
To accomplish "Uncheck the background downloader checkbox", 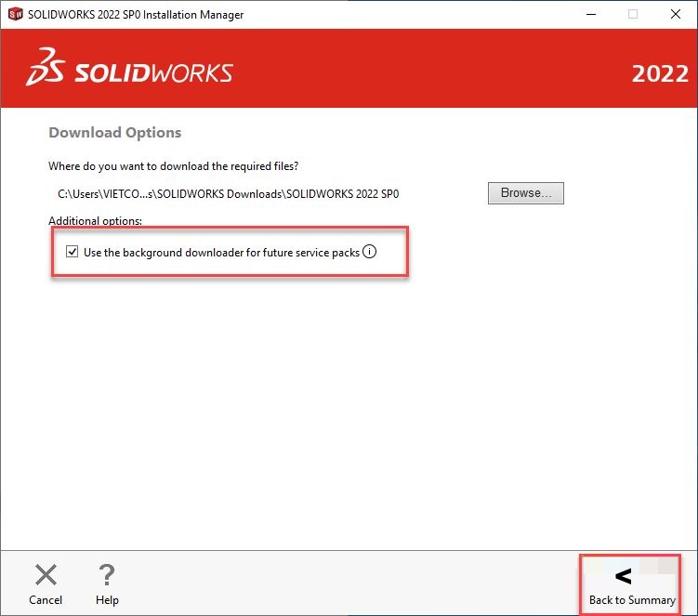I will (72, 252).
